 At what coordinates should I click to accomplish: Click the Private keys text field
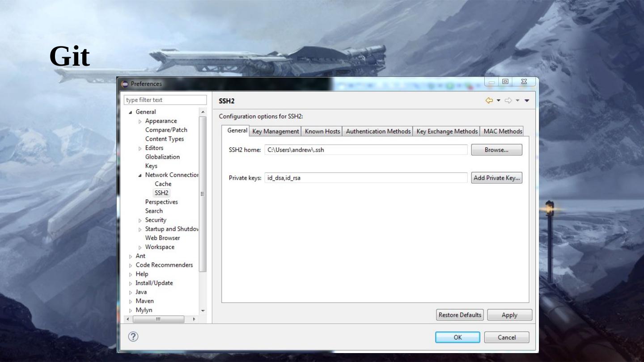(x=366, y=178)
